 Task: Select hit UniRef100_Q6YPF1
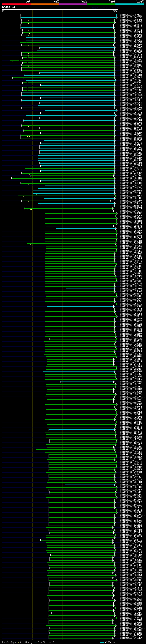click(x=131, y=273)
